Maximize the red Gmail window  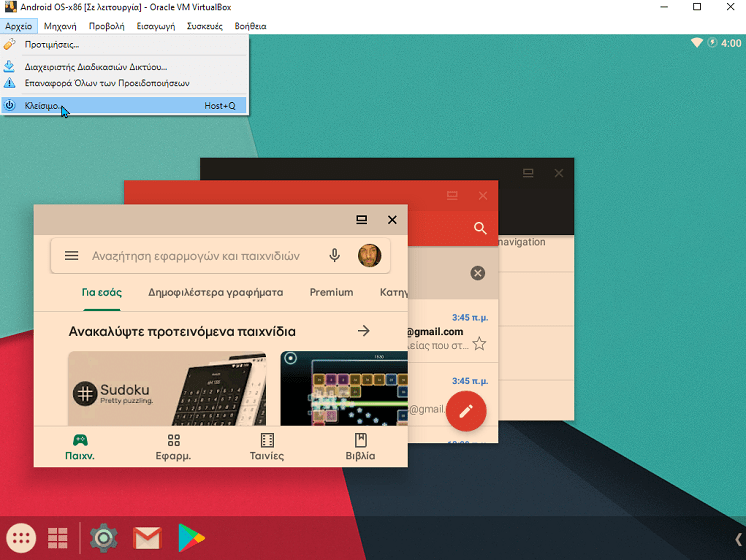(x=452, y=195)
